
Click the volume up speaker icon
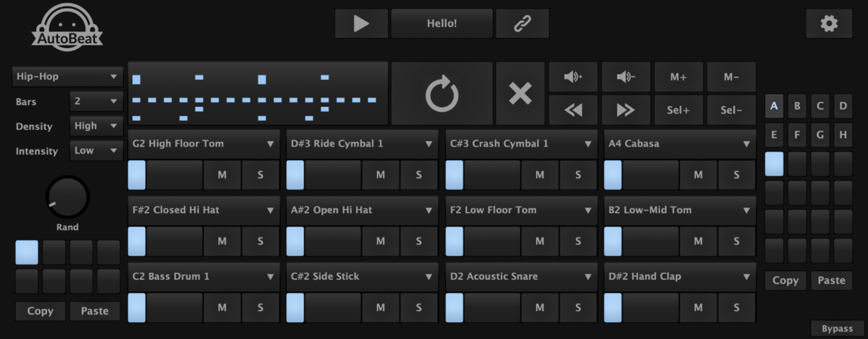(573, 77)
